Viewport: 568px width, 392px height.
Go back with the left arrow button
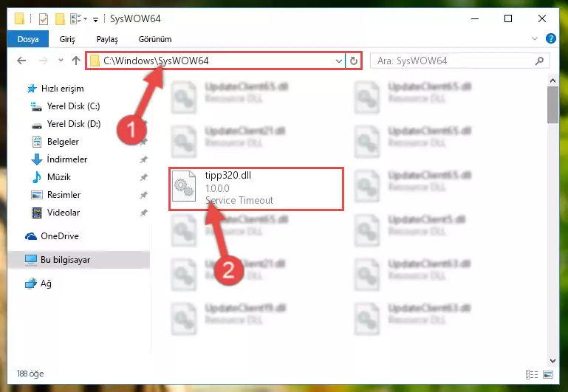[x=21, y=61]
